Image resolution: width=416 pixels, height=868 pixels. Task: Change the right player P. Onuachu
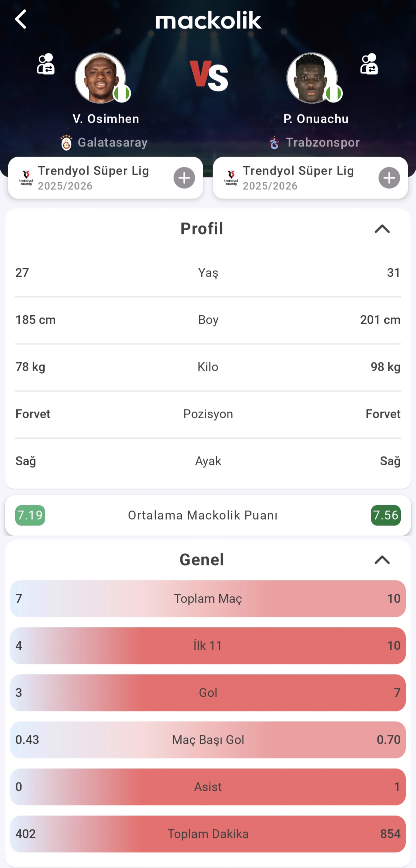(369, 64)
